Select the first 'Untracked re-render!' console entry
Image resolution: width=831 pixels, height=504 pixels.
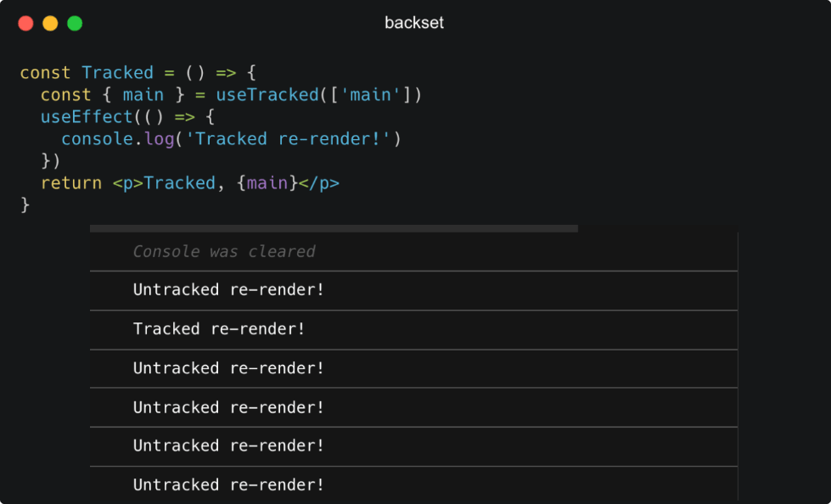click(228, 290)
